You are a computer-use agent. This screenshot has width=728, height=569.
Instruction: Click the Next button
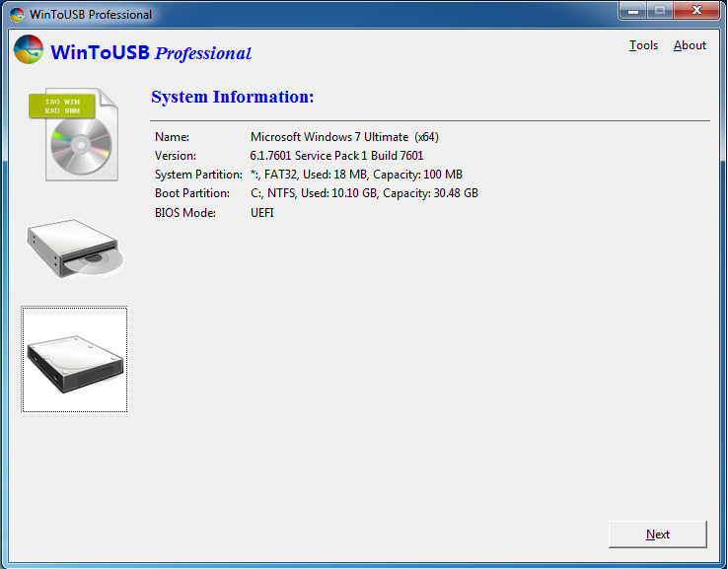tap(658, 534)
